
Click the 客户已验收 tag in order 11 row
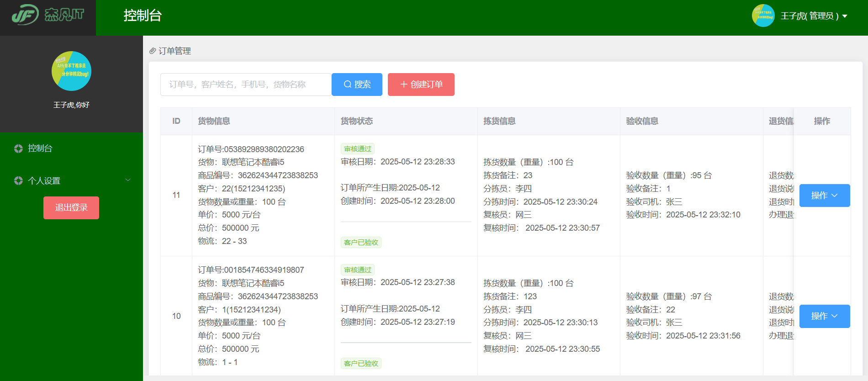point(361,243)
